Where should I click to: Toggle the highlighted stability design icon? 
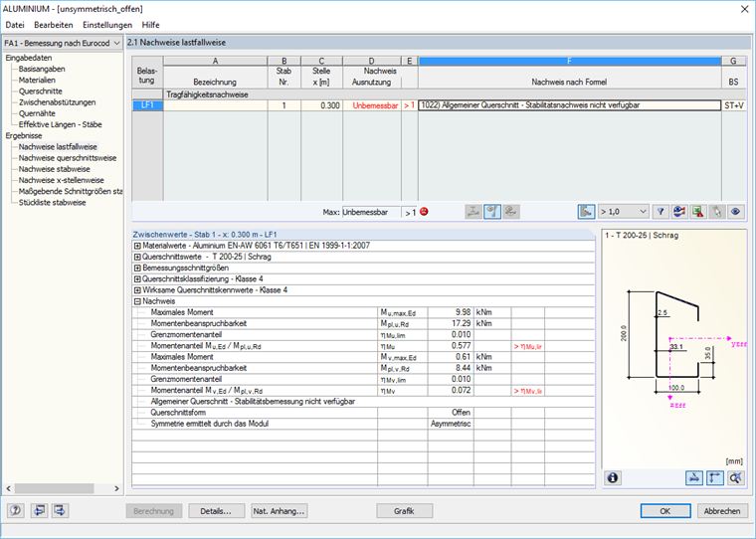point(492,212)
